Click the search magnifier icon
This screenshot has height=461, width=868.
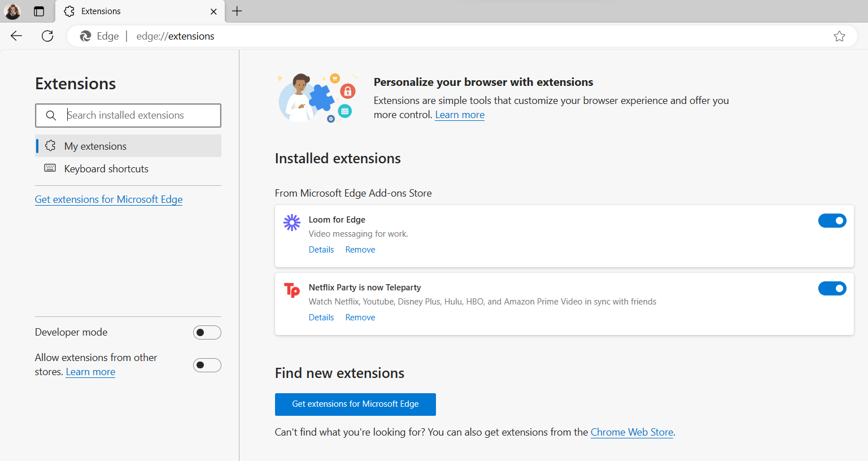51,115
